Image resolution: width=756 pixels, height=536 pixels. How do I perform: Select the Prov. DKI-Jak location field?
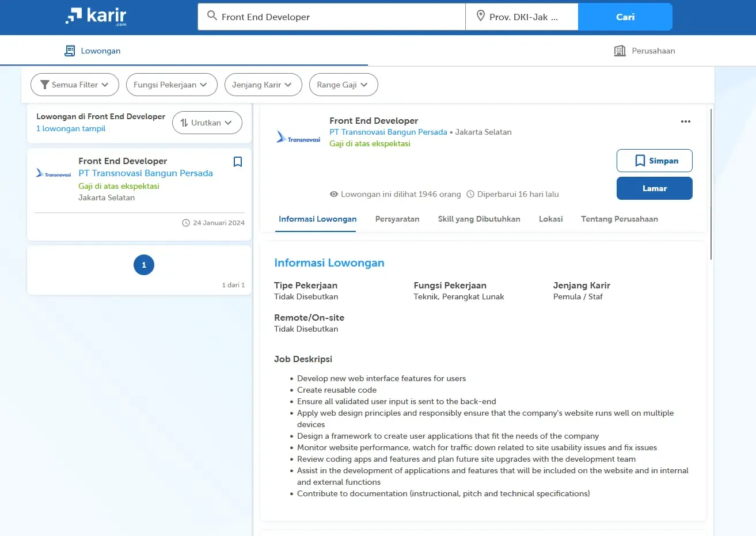(522, 17)
